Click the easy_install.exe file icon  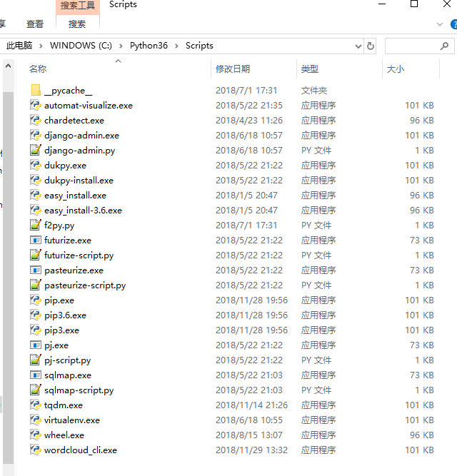tap(36, 196)
